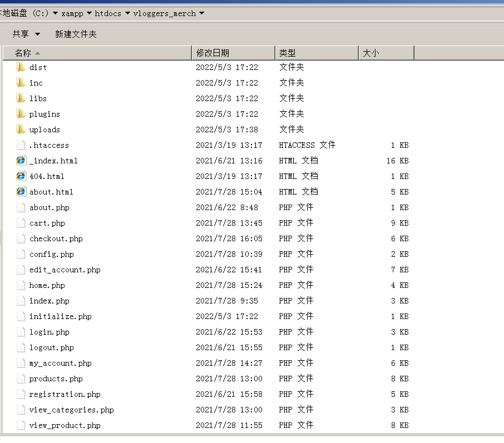This screenshot has height=443, width=504.
Task: Click the config.php file icon
Action: click(21, 254)
